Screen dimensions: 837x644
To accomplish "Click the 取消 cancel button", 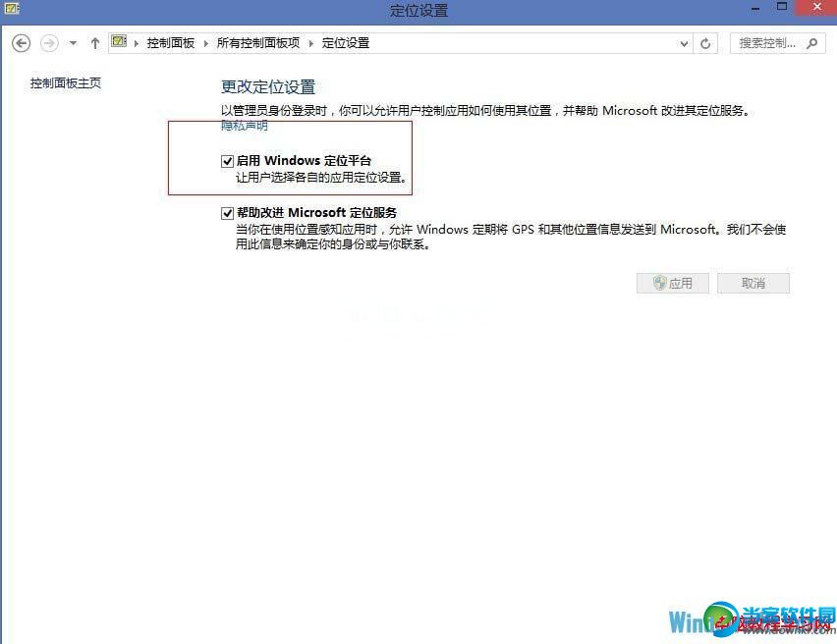I will pos(753,284).
